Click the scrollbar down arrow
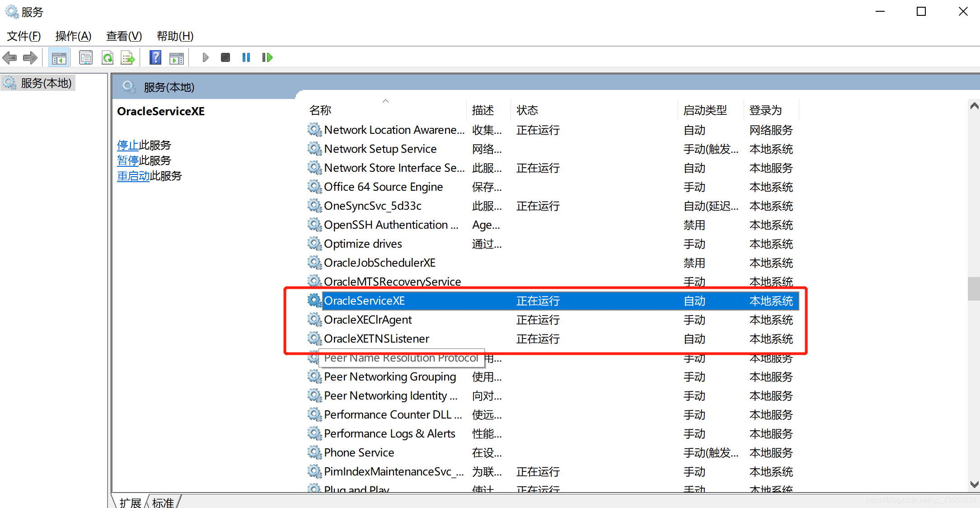Image resolution: width=980 pixels, height=508 pixels. coord(974,484)
